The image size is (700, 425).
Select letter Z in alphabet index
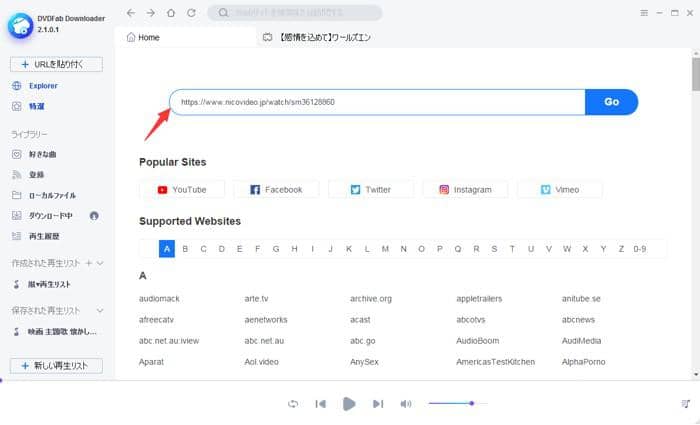pos(621,249)
